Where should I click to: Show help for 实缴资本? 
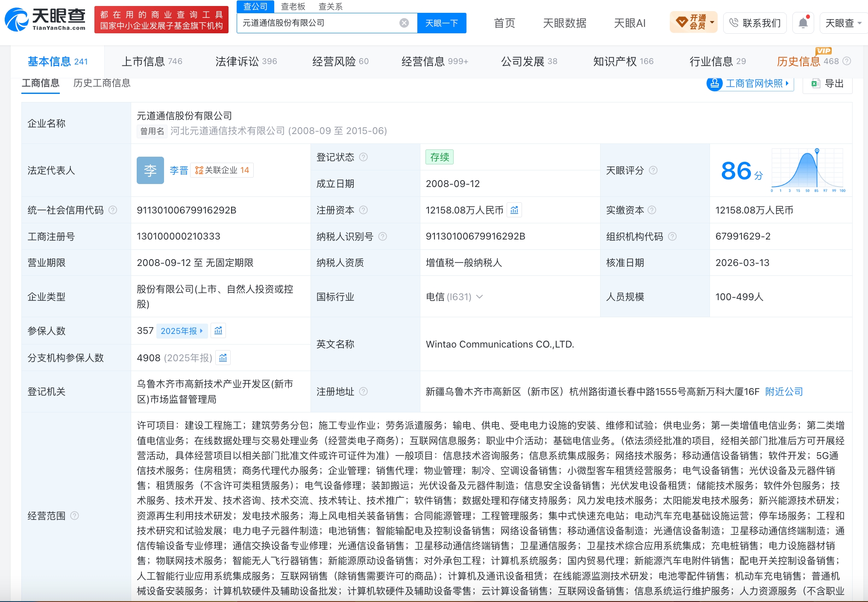pyautogui.click(x=652, y=210)
